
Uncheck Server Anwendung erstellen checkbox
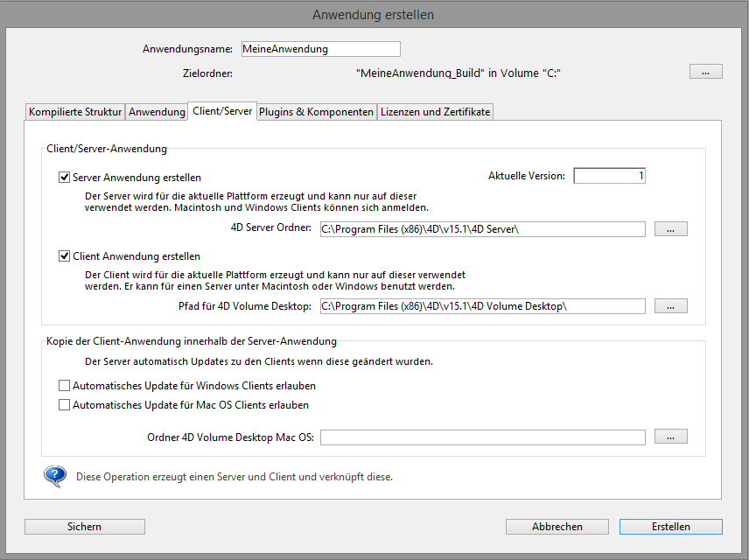click(64, 177)
